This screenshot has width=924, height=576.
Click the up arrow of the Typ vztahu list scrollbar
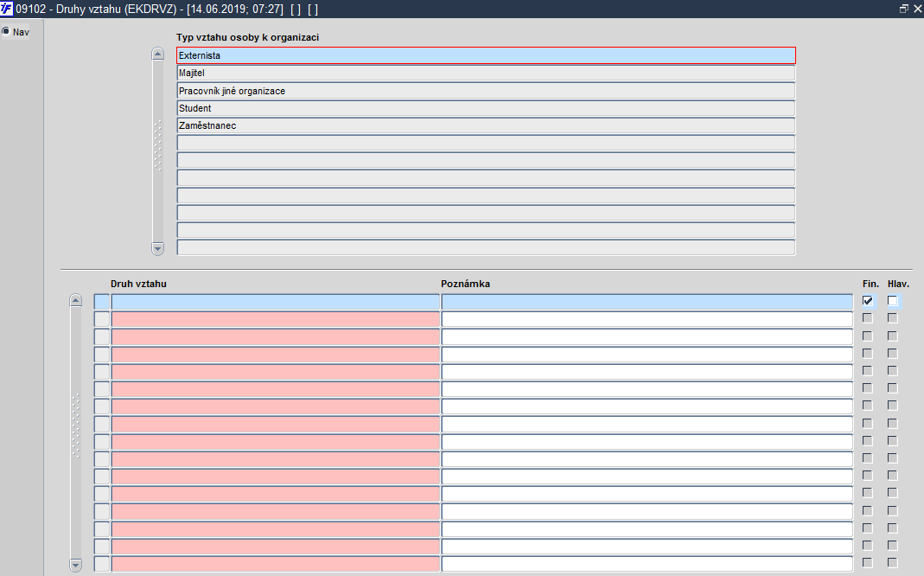[x=157, y=54]
